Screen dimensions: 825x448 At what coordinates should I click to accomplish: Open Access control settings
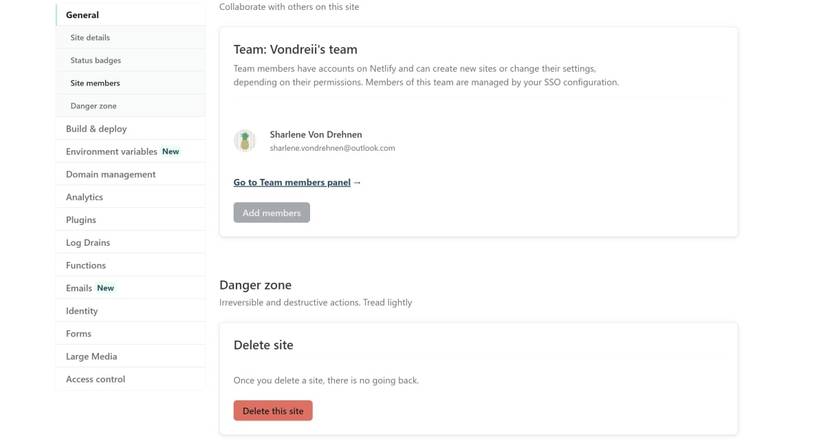tap(95, 380)
